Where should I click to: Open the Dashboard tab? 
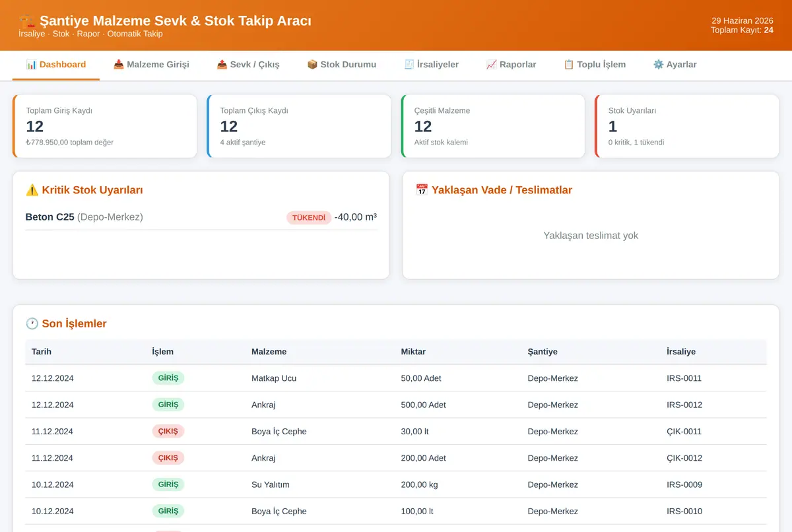point(56,65)
